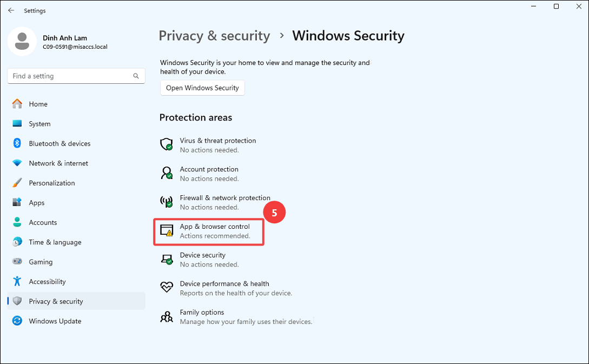This screenshot has width=589, height=364.
Task: Click the Family options people icon
Action: (167, 316)
